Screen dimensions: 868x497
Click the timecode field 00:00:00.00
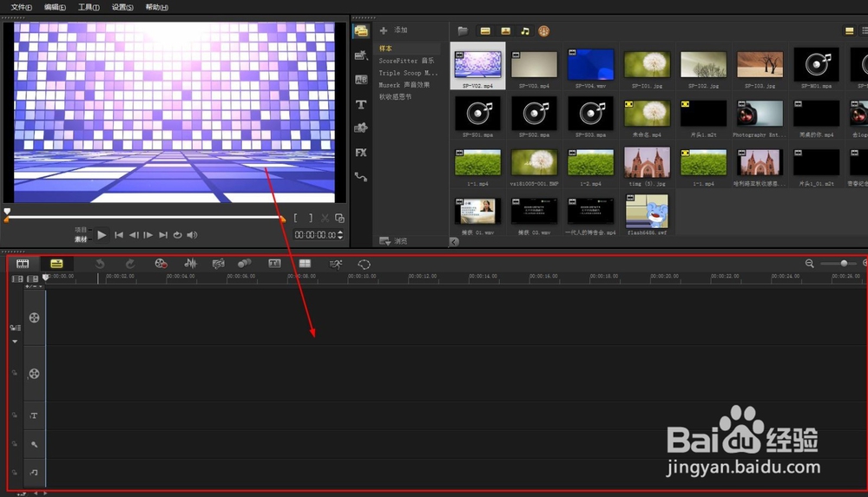coord(315,235)
